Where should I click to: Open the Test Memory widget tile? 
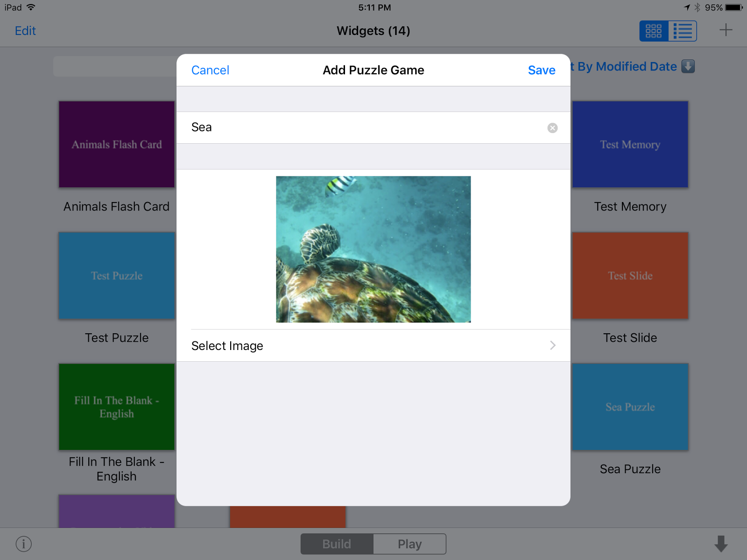[x=630, y=145]
